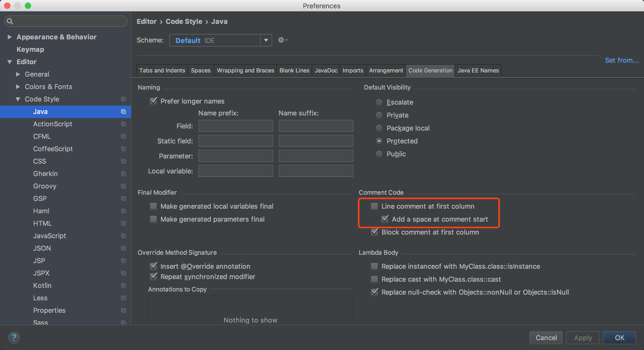Click the copy icon next to Groovy
This screenshot has height=350, width=644.
pyautogui.click(x=123, y=186)
